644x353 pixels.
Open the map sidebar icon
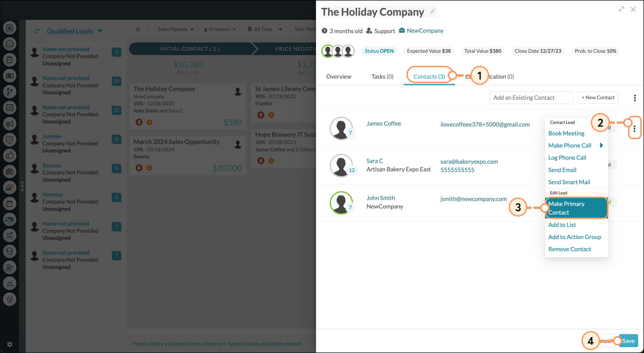coord(10,76)
